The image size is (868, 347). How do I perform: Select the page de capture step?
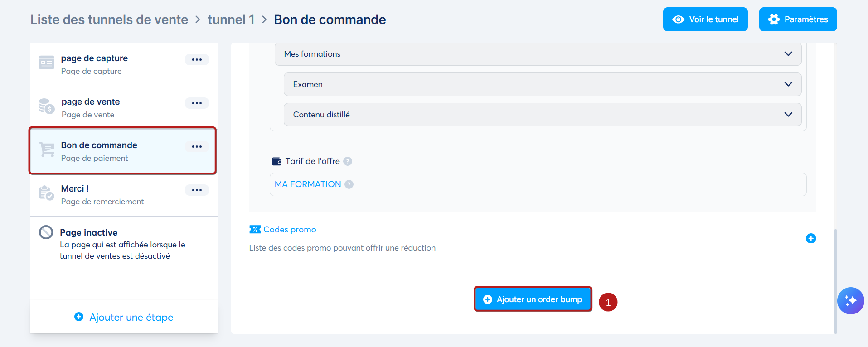124,64
